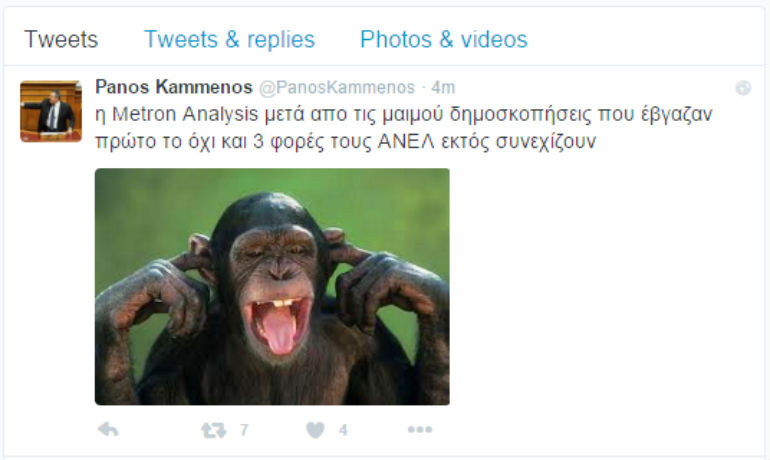Retweet the Metron Analysis tweet
The width and height of the screenshot is (770, 460).
(x=214, y=431)
